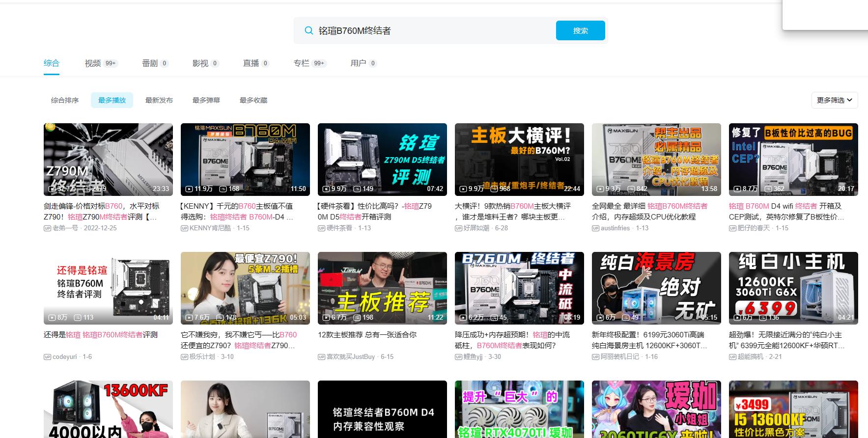Open title 新年终极配置！6199元3060Ti
The width and height of the screenshot is (868, 438).
click(649, 340)
